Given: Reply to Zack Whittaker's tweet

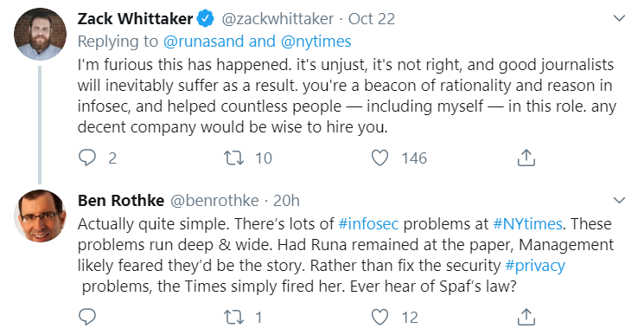Looking at the screenshot, I should click(x=87, y=158).
